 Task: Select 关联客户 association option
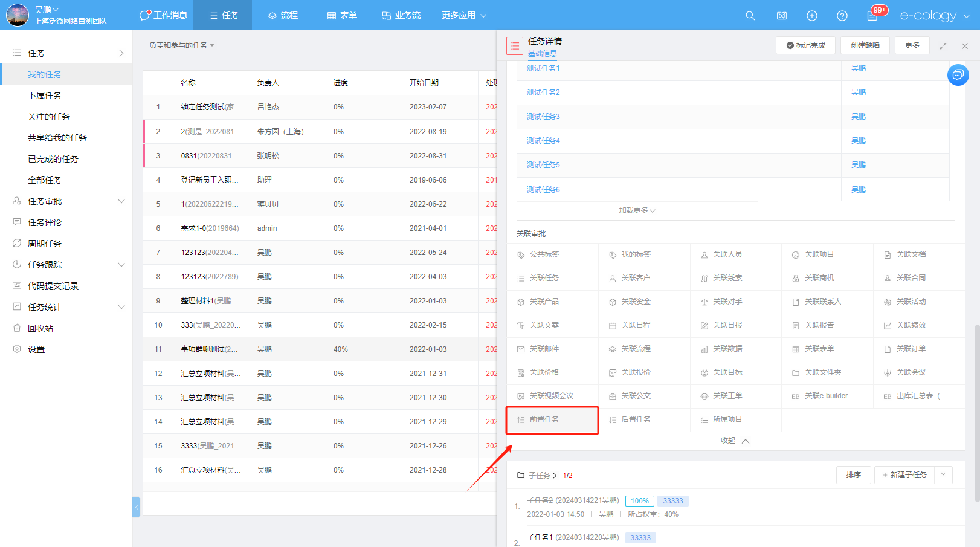coord(644,278)
